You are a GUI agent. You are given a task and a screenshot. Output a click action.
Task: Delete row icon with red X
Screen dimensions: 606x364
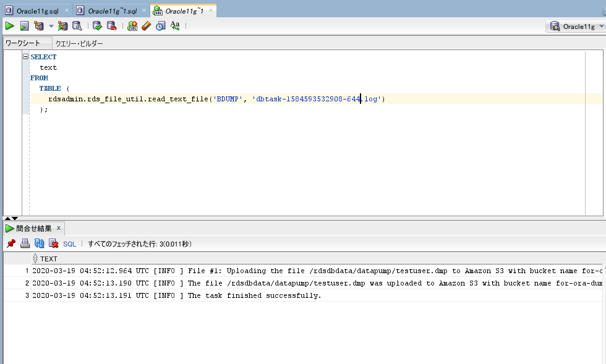coord(53,243)
